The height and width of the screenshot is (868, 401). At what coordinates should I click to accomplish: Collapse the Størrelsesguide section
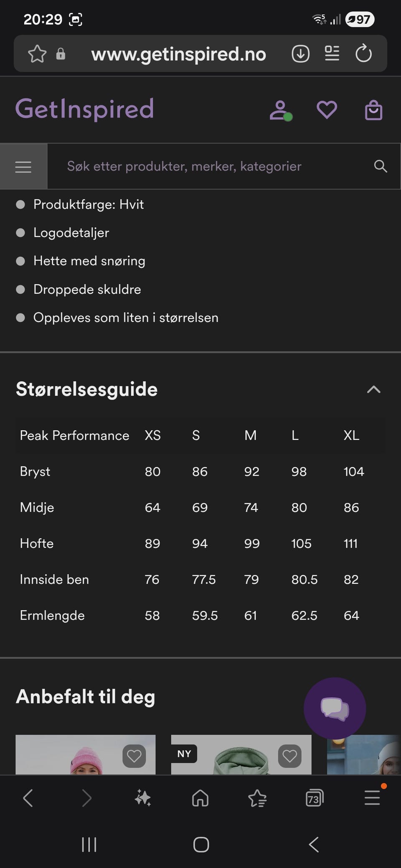point(373,389)
